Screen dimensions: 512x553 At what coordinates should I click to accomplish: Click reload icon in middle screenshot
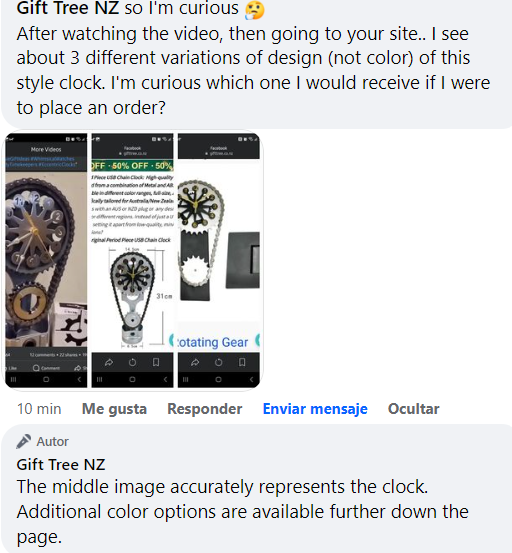(133, 362)
